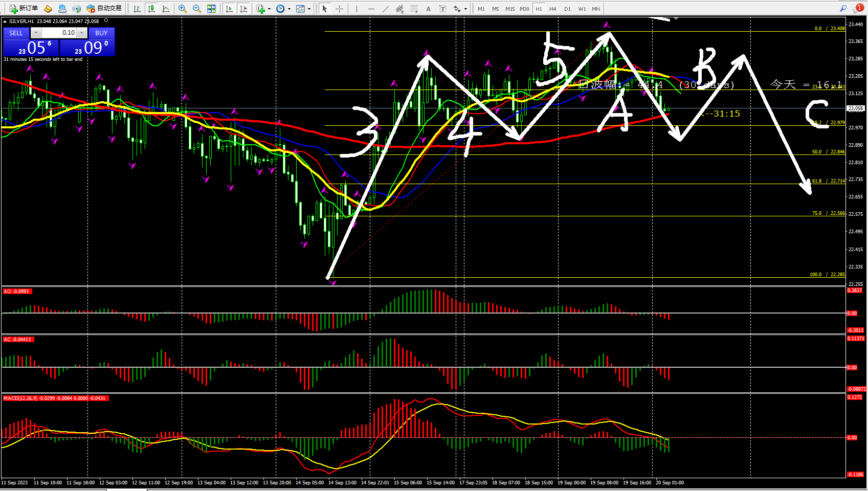The width and height of the screenshot is (868, 491).
Task: Expand the periods dropdown arrow
Action: click(289, 9)
